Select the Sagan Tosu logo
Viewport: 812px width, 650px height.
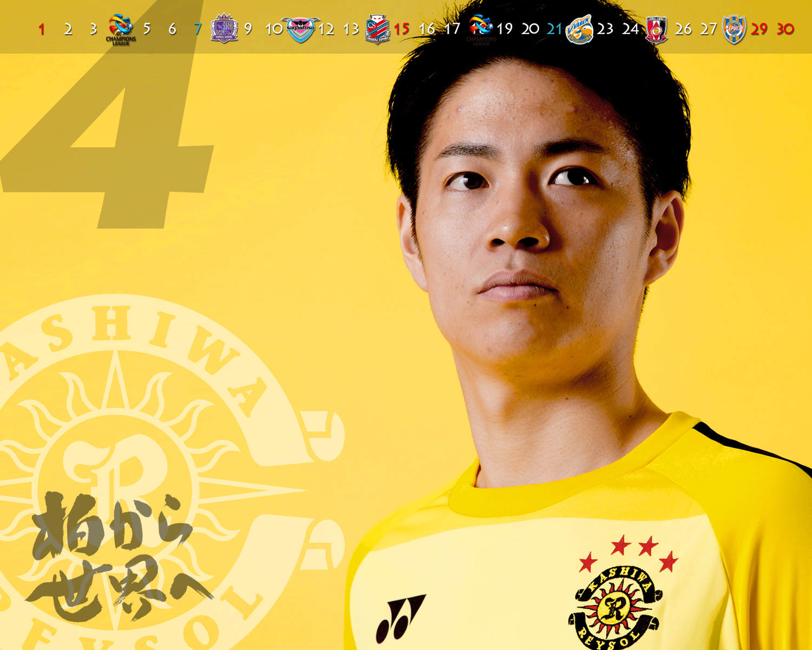[x=300, y=29]
